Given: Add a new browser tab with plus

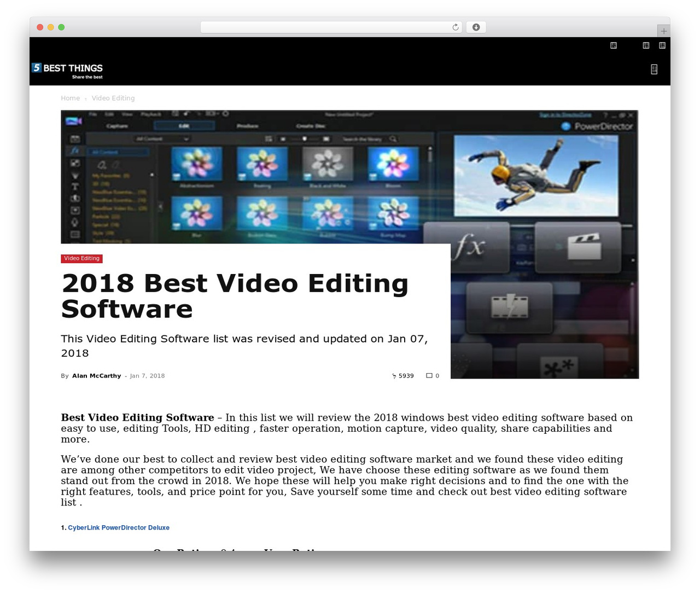Looking at the screenshot, I should [663, 31].
